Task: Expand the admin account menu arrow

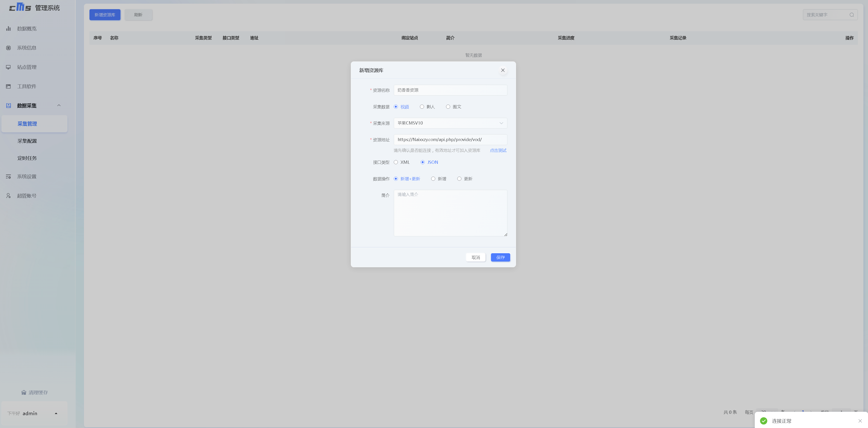Action: tap(56, 414)
